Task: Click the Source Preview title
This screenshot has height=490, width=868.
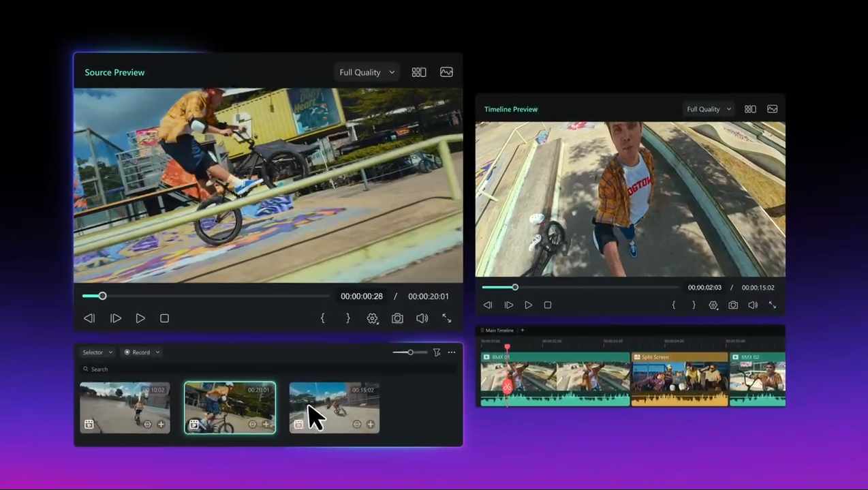Action: pos(114,72)
